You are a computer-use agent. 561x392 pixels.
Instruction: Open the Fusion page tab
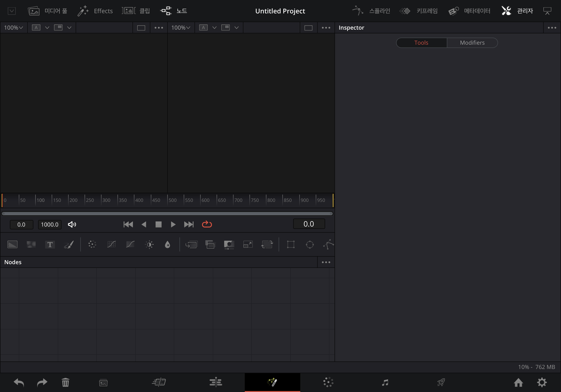pos(272,382)
